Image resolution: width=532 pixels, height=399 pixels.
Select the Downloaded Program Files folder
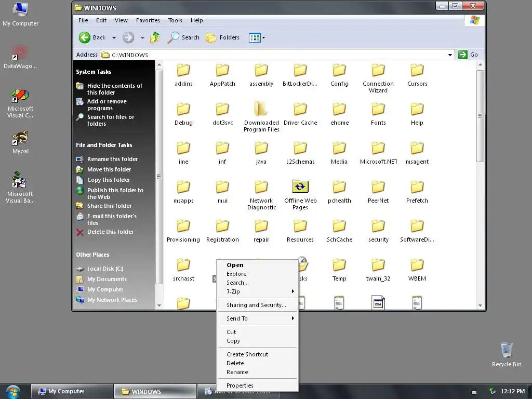261,116
